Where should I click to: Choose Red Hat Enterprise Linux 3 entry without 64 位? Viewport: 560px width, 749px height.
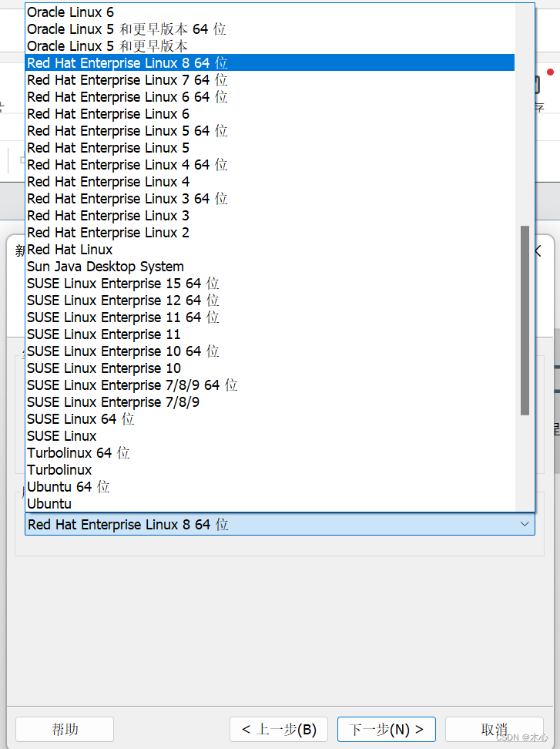click(x=270, y=216)
